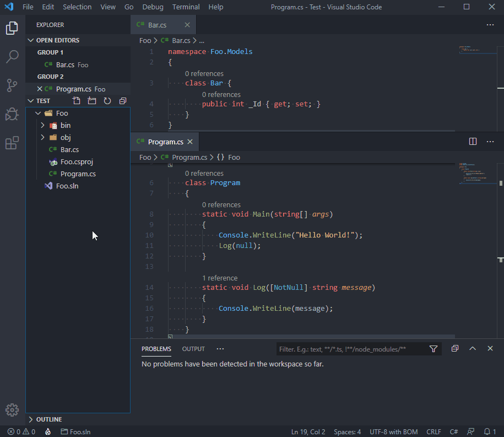Switch to the PROBLEMS panel tab

point(156,349)
